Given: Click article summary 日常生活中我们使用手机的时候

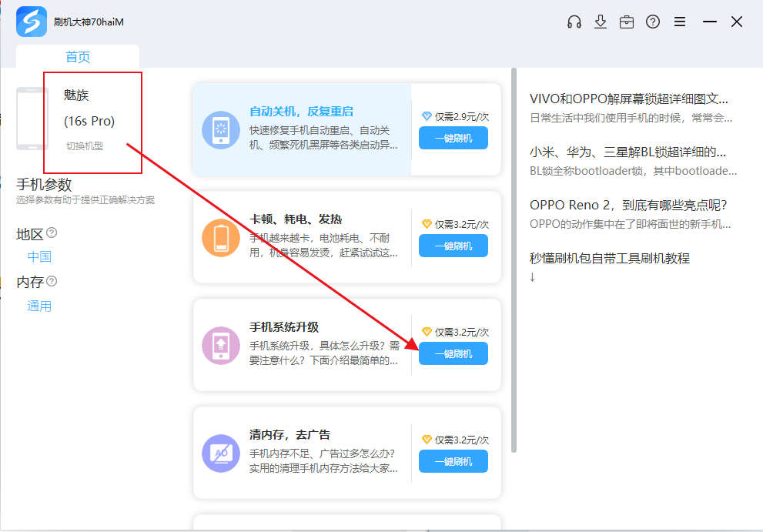Looking at the screenshot, I should coord(631,118).
